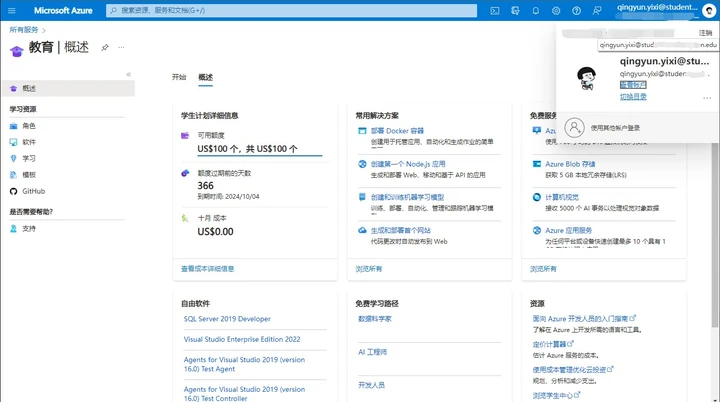Click the Docker container icon
The width and height of the screenshot is (720, 402).
362,130
